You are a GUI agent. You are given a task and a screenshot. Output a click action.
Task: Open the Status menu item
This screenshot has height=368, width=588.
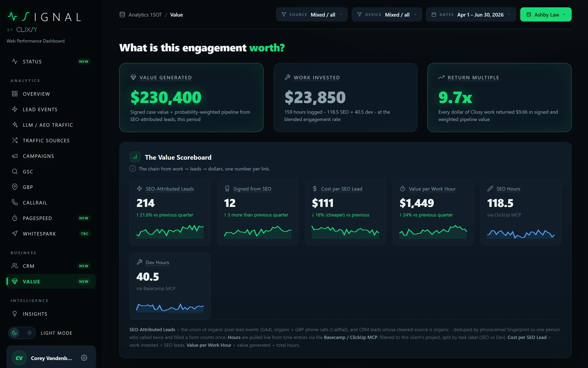pos(51,61)
